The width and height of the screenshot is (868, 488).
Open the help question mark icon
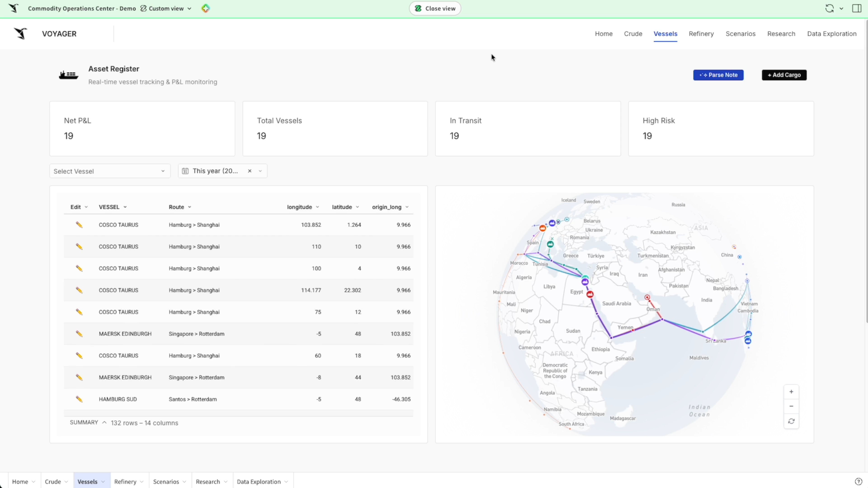858,482
